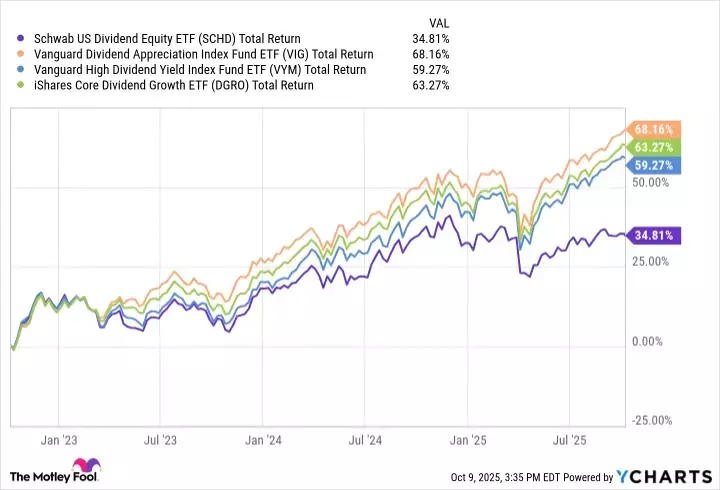Click the purple SCHD legend dot
This screenshot has width=720, height=490.
point(10,39)
